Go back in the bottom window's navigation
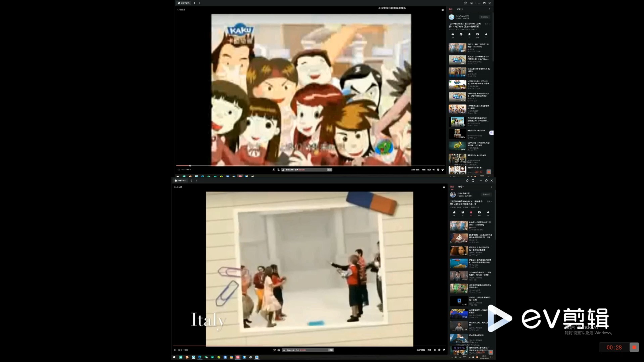 tap(191, 180)
